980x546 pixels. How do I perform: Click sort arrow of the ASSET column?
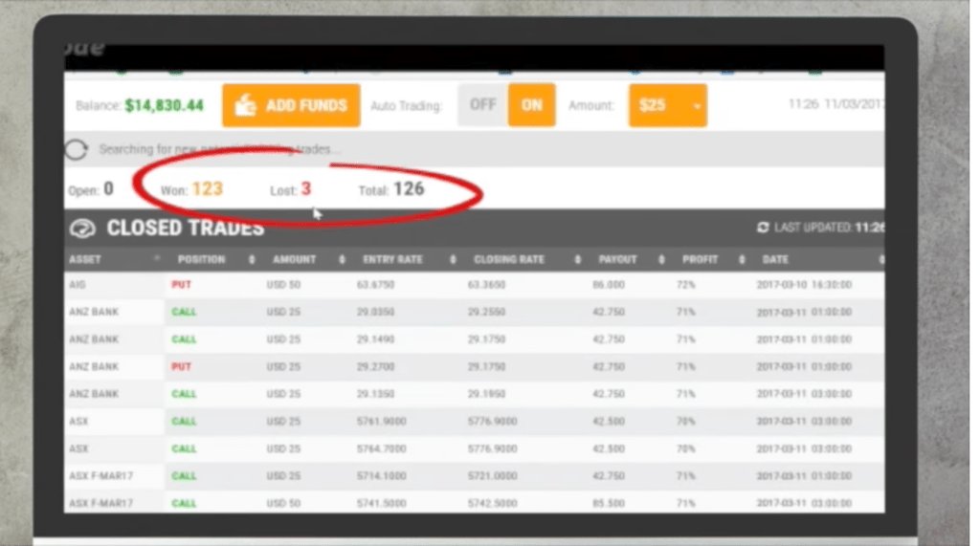tap(157, 258)
